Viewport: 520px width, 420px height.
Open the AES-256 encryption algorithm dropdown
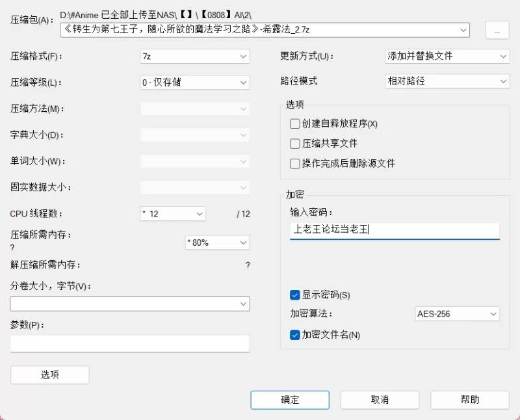[457, 314]
